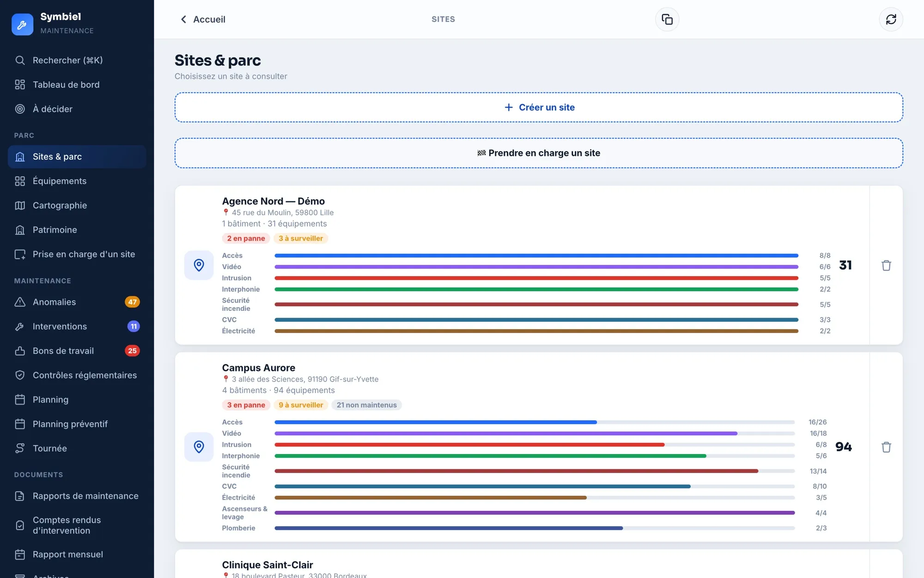The height and width of the screenshot is (578, 924).
Task: Select Sites & parc in sidebar
Action: 77,157
